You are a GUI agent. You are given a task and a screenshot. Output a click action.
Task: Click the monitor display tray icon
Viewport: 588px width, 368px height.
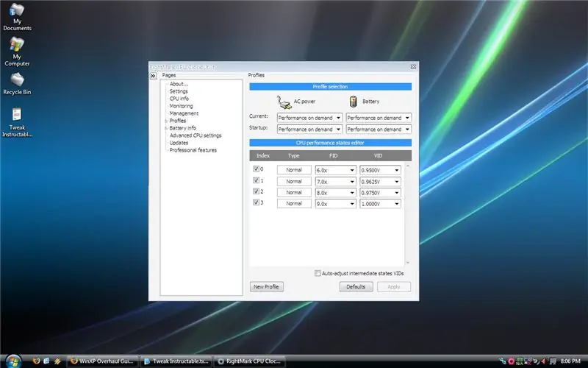click(553, 361)
